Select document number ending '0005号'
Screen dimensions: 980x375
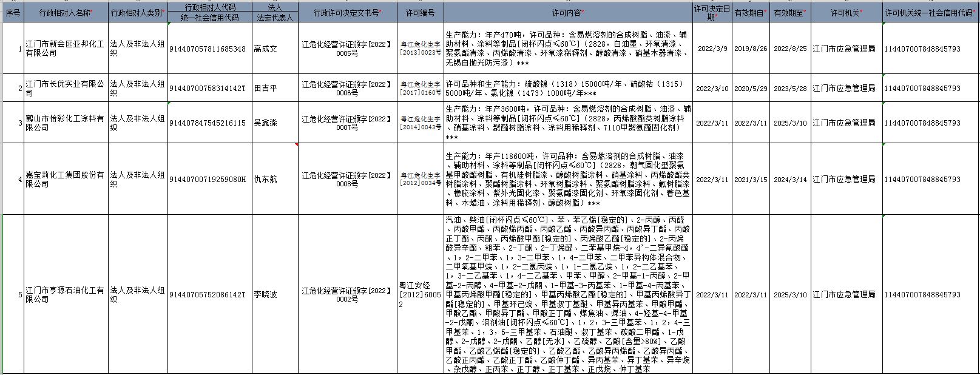pyautogui.click(x=347, y=49)
